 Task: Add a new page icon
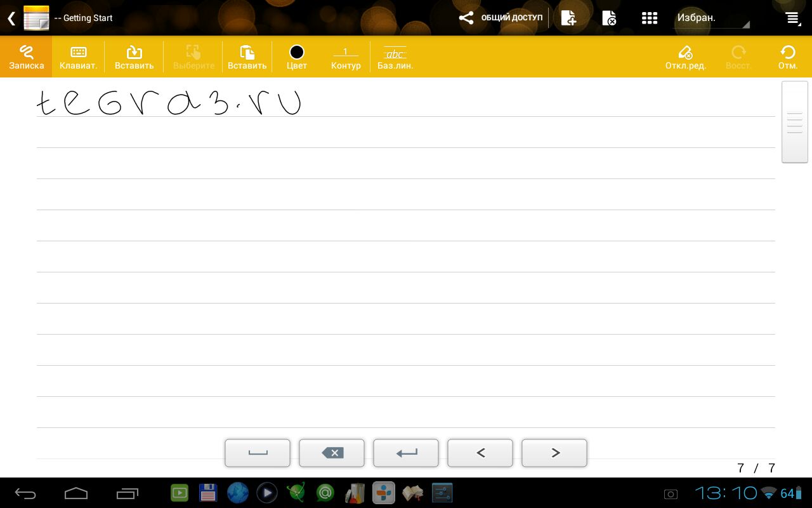[x=568, y=18]
